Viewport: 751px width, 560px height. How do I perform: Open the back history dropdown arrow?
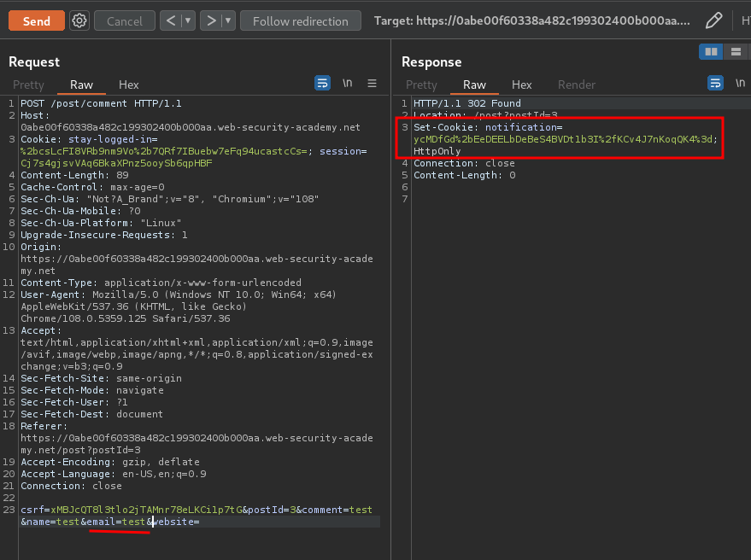pos(188,20)
